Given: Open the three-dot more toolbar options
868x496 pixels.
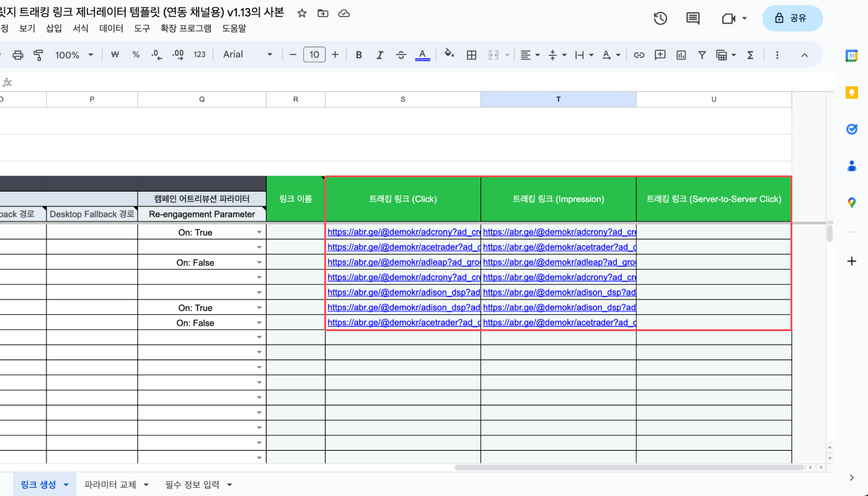Looking at the screenshot, I should tap(777, 55).
